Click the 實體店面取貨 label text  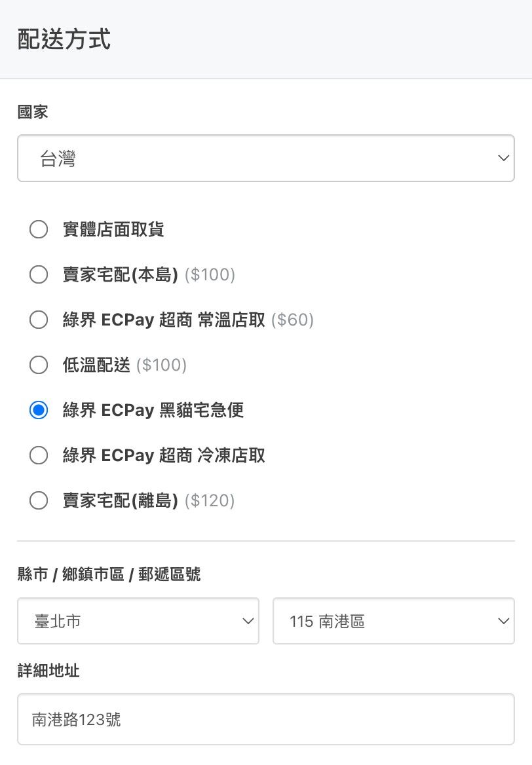click(x=113, y=229)
